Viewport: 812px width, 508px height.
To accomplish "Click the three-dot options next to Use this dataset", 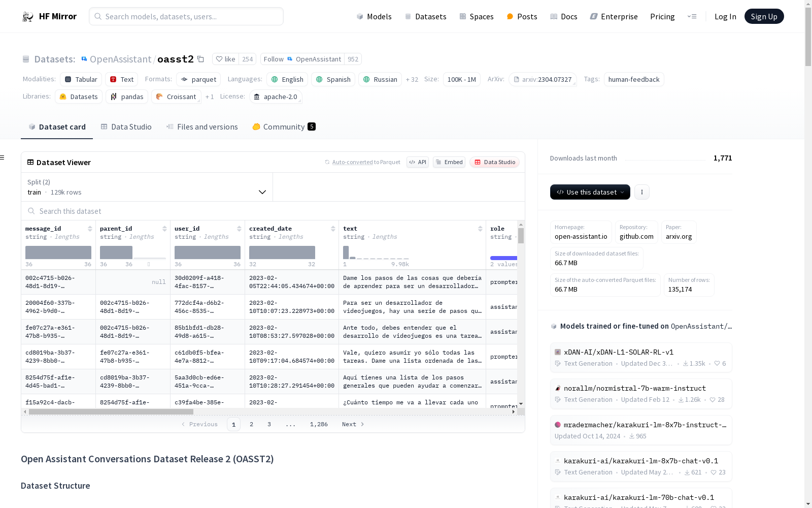I will (642, 192).
